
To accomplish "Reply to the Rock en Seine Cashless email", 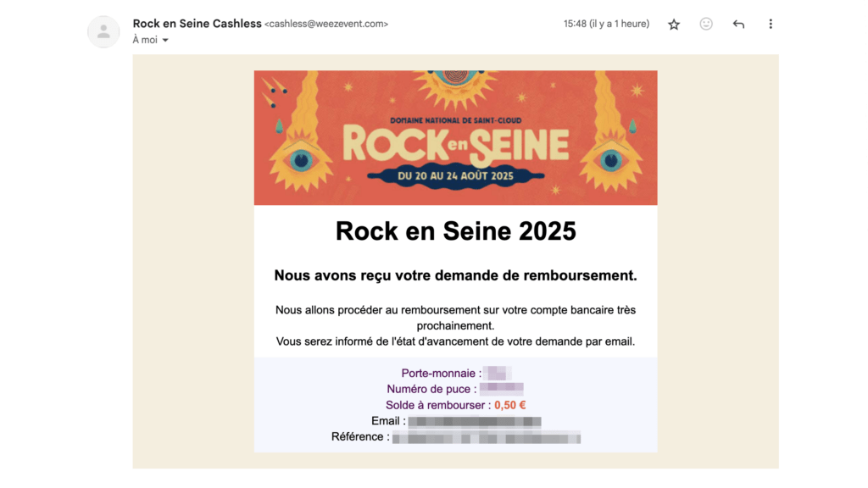I will click(738, 24).
